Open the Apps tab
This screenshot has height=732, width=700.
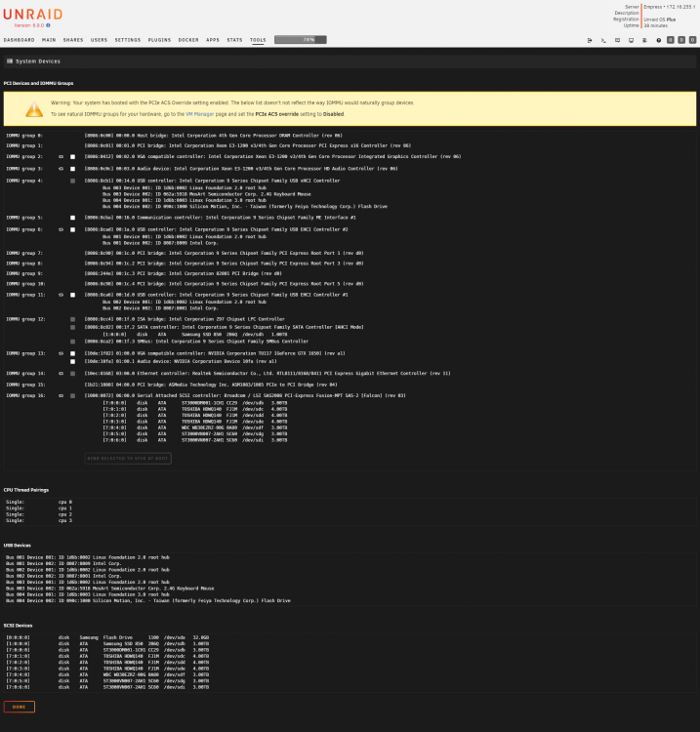tap(213, 40)
